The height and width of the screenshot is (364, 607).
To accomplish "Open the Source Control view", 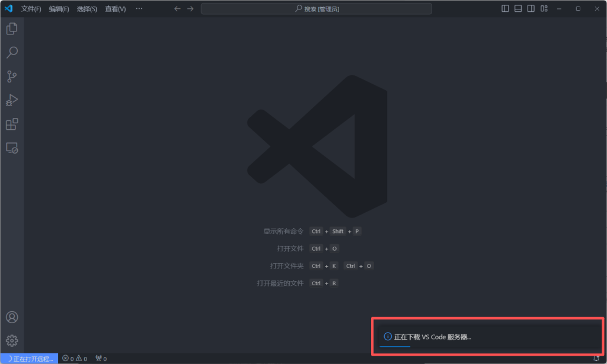I will [12, 76].
